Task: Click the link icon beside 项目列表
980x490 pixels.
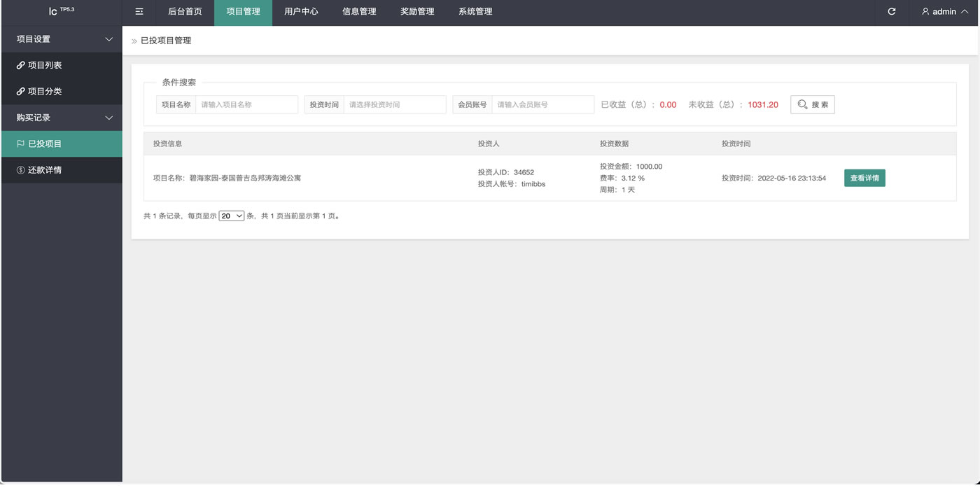Action: click(x=21, y=65)
